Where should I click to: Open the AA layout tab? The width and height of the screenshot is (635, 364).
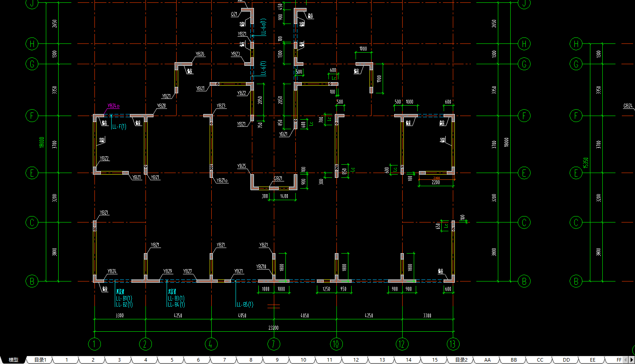[x=488, y=360]
